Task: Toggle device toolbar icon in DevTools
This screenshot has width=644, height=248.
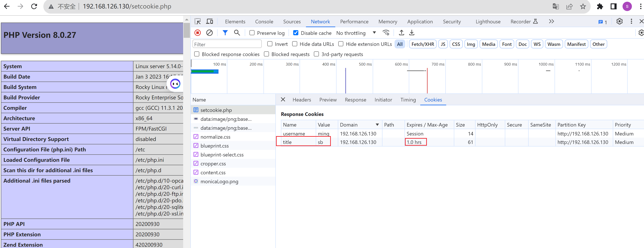Action: click(x=209, y=21)
